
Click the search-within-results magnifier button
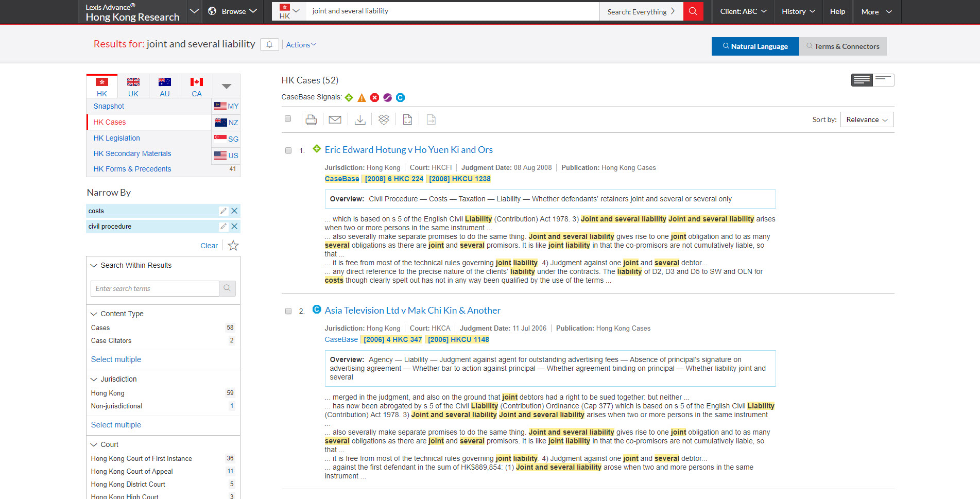coord(227,288)
